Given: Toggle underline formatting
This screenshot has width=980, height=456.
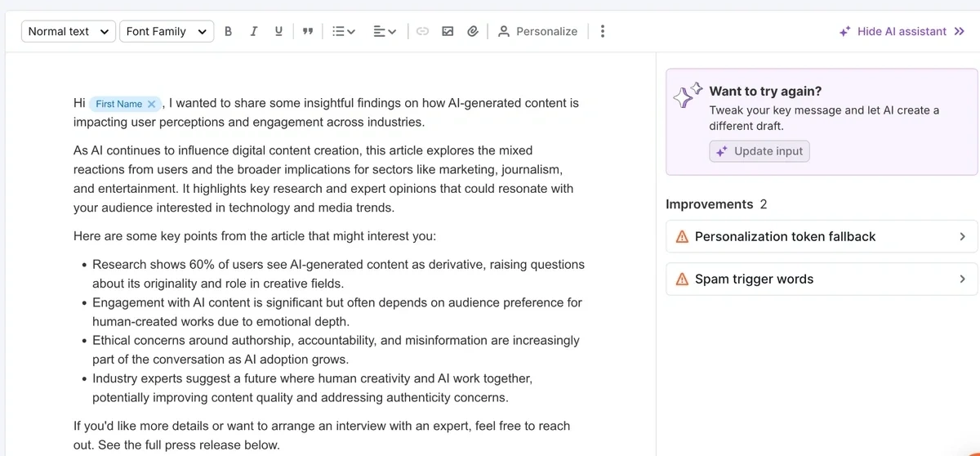Looking at the screenshot, I should [278, 31].
